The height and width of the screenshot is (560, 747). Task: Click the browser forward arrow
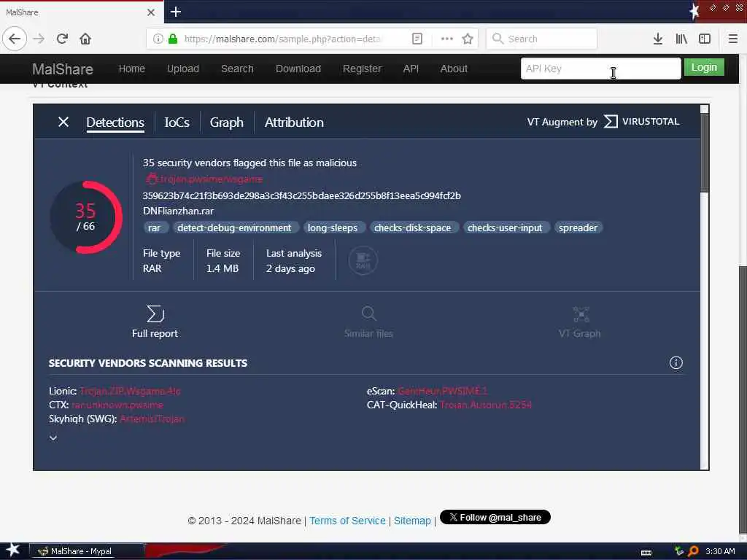[x=39, y=39]
